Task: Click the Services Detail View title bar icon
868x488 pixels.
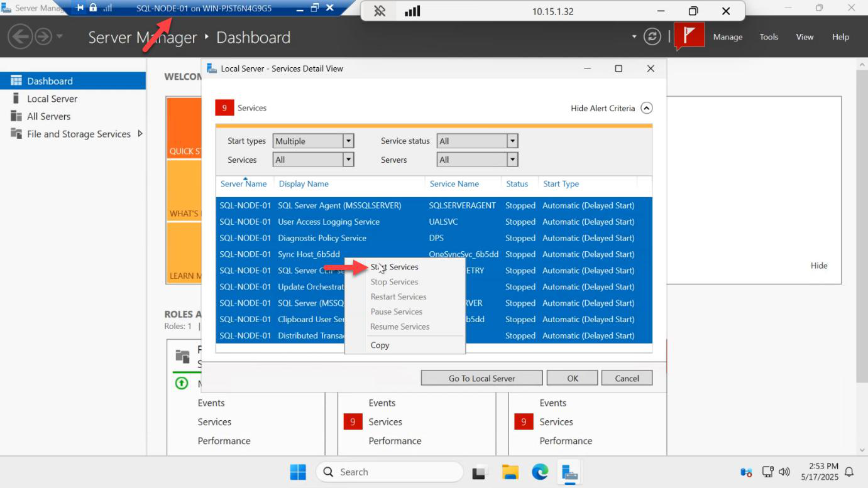Action: (212, 68)
